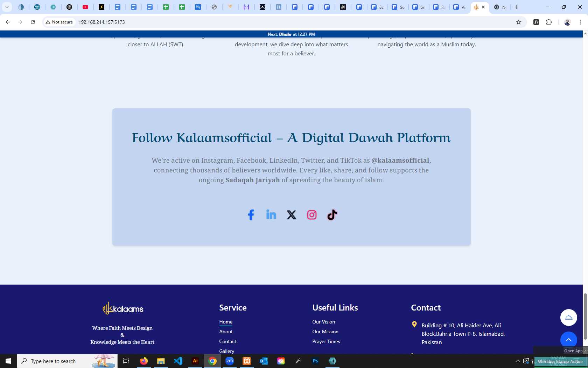Click the Not secure site info badge
Screen dimensions: 588x368
coord(59,22)
